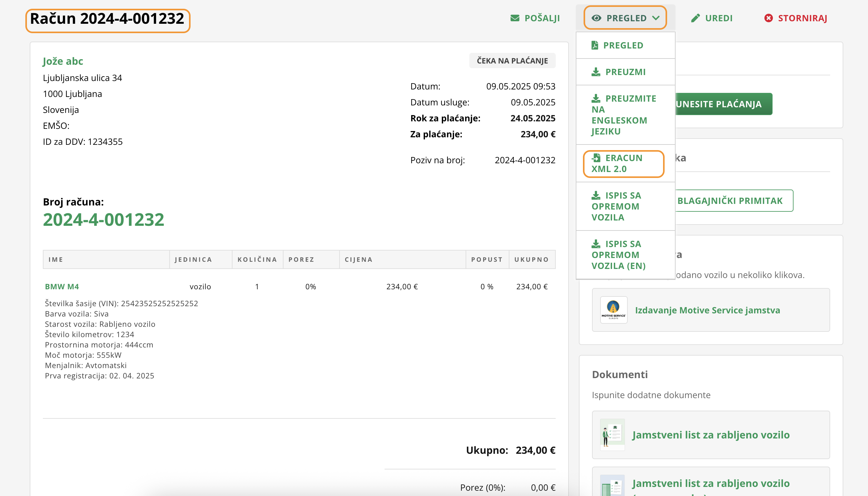The width and height of the screenshot is (868, 496).
Task: Click the PDF icon in Pregled menu item
Action: pyautogui.click(x=595, y=45)
